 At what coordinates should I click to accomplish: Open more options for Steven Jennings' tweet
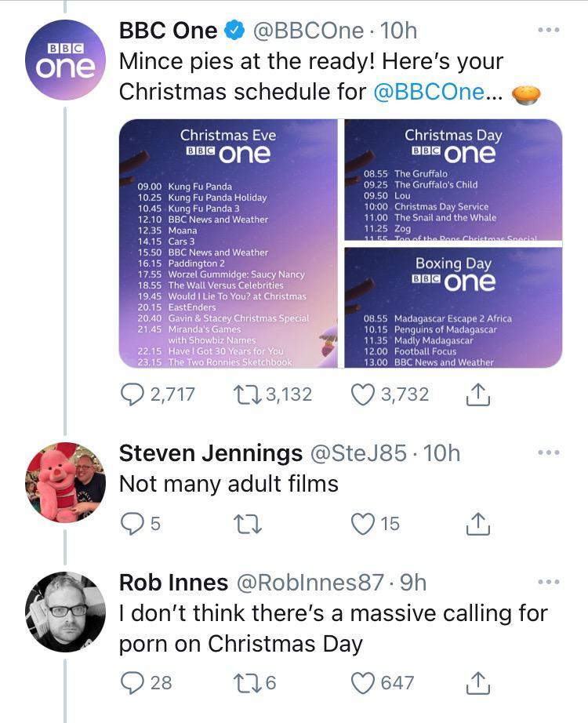click(549, 453)
